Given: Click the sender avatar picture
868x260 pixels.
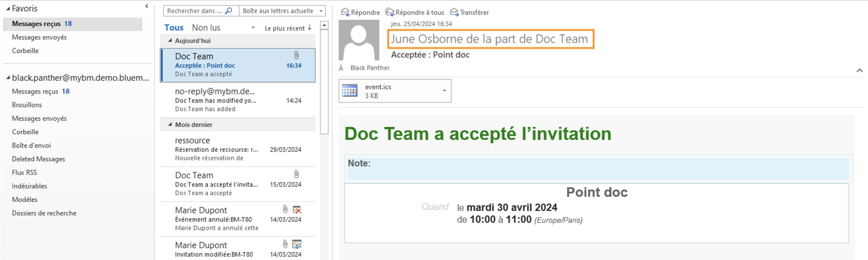Looking at the screenshot, I should click(358, 40).
